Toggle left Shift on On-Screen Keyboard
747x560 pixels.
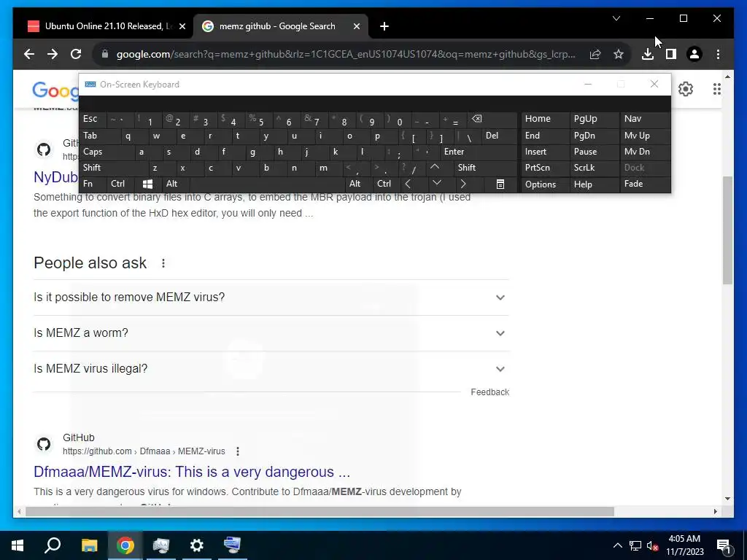pyautogui.click(x=113, y=168)
